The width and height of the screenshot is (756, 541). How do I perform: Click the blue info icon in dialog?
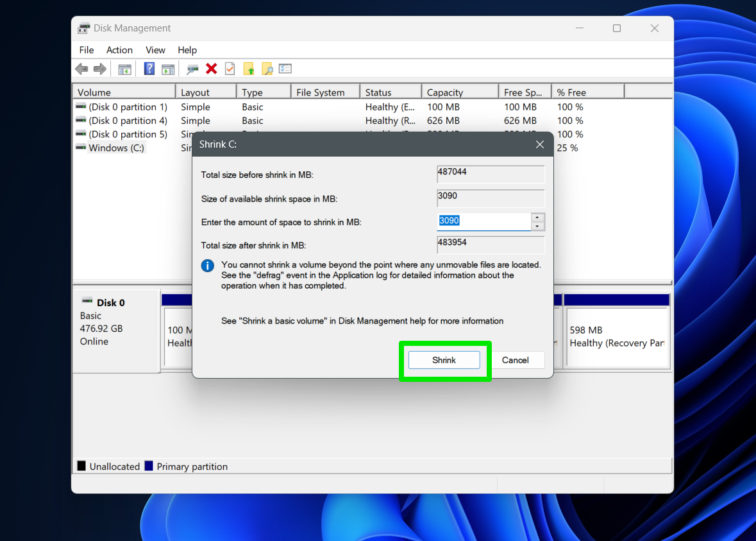coord(208,266)
